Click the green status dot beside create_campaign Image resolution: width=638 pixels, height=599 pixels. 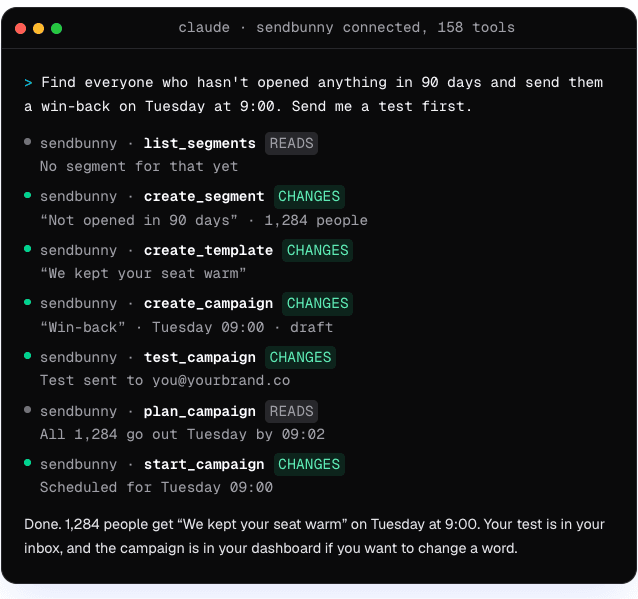tap(28, 302)
